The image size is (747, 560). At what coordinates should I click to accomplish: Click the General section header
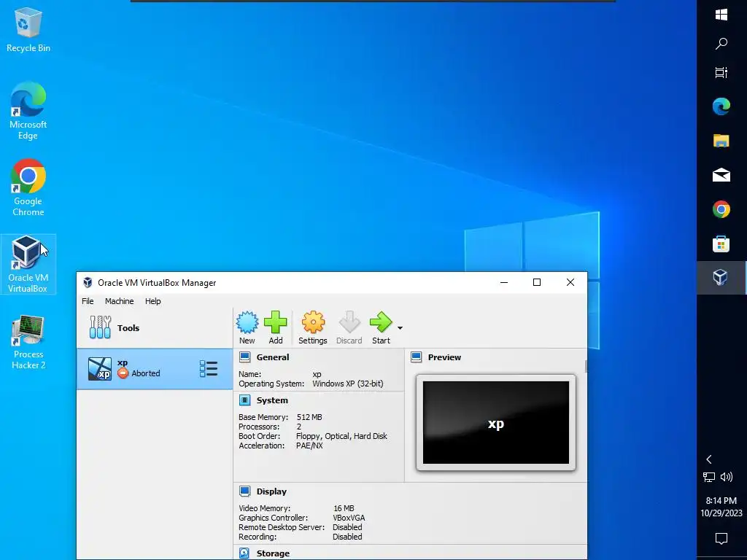[x=273, y=357]
